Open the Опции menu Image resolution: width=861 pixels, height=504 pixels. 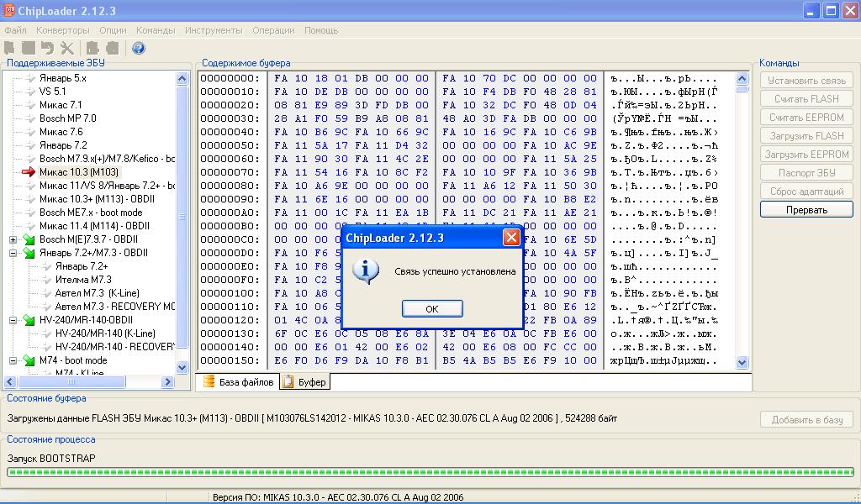113,30
